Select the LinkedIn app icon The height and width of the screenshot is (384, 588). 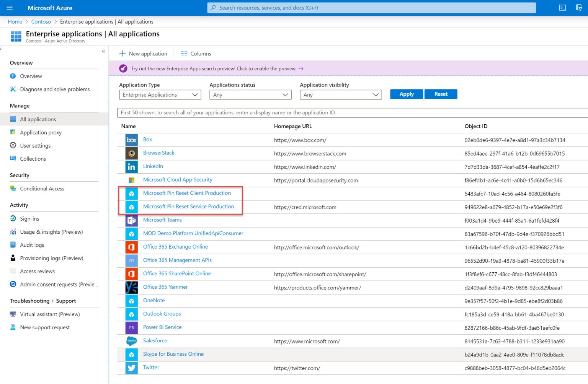(131, 167)
